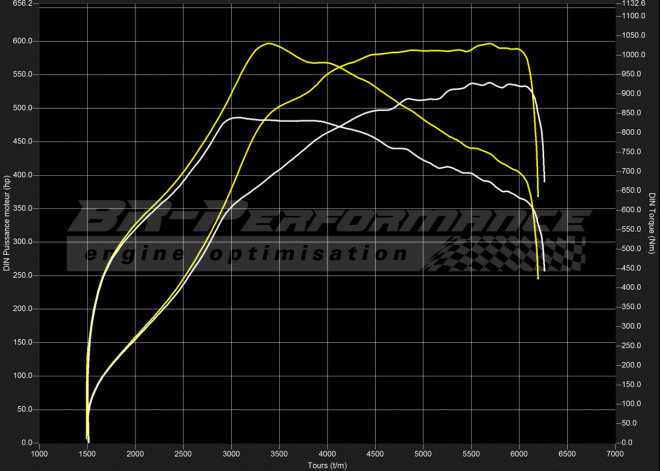Viewport: 660px width, 471px height.
Task: Click the 300.0 label on the hp axis
Action: (x=22, y=242)
